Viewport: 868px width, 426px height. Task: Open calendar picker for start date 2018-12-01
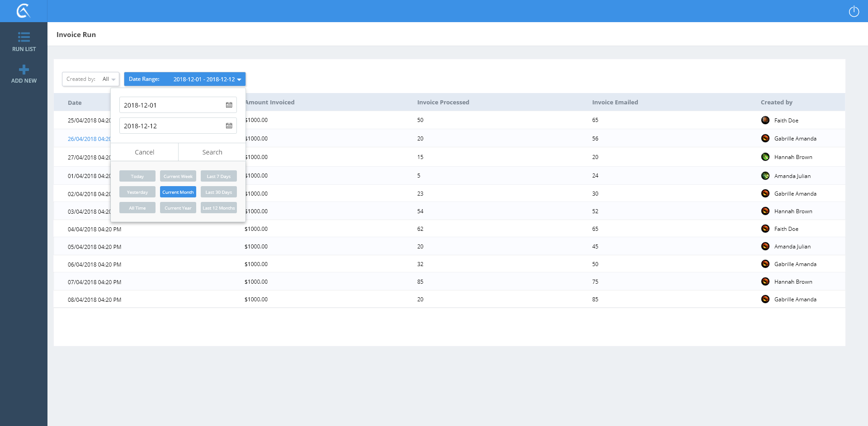pyautogui.click(x=229, y=105)
